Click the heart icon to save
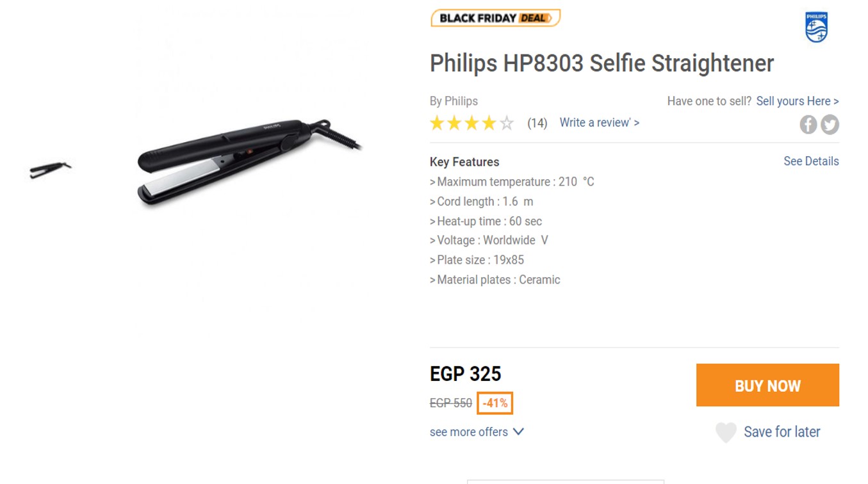 pos(726,433)
